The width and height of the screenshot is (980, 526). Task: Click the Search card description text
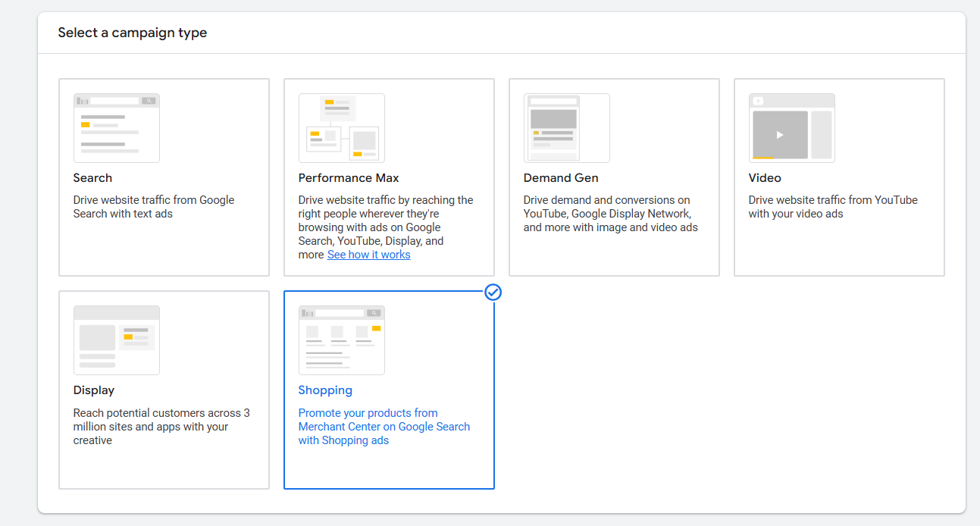point(153,207)
